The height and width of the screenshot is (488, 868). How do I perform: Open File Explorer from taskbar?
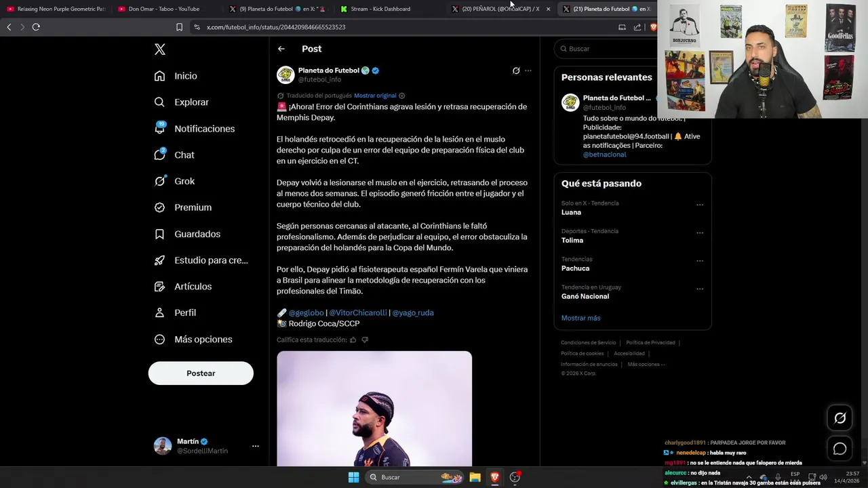click(475, 477)
